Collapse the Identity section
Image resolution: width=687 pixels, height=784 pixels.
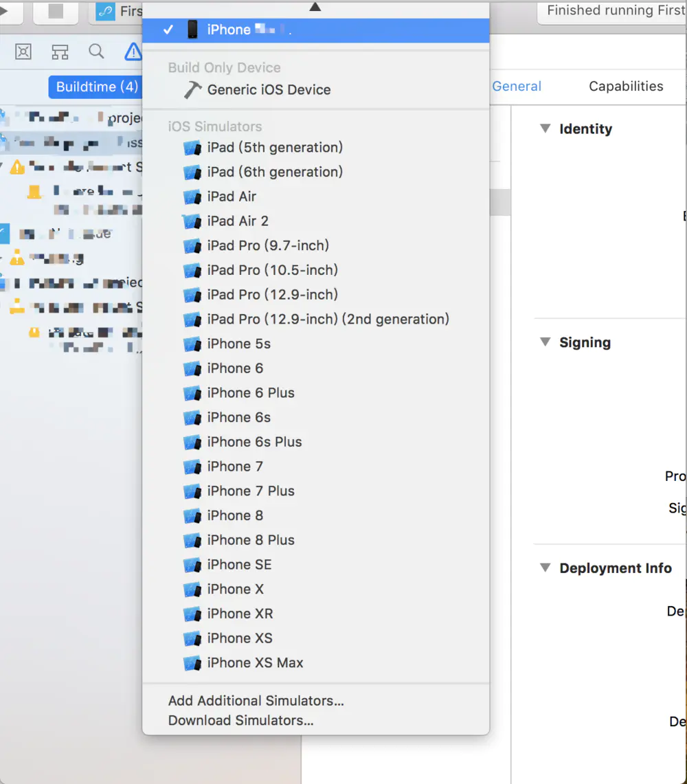545,128
